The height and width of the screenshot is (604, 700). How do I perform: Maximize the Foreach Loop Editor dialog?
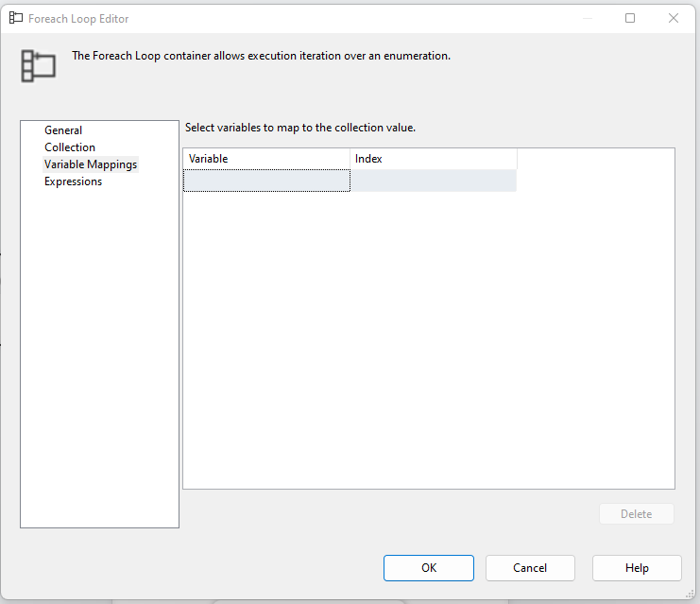[x=630, y=18]
